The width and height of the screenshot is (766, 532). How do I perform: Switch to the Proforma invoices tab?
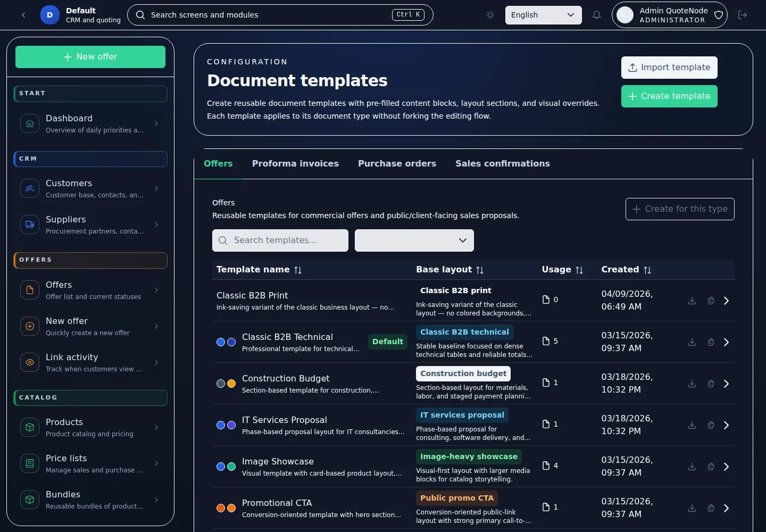(295, 164)
